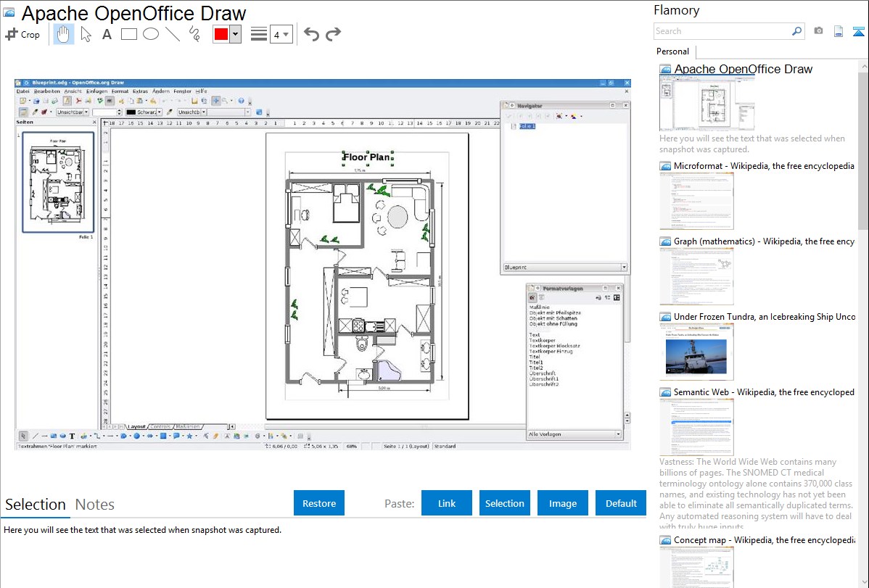Viewport: 869px width, 588px height.
Task: Click the Restore button
Action: [x=318, y=503]
